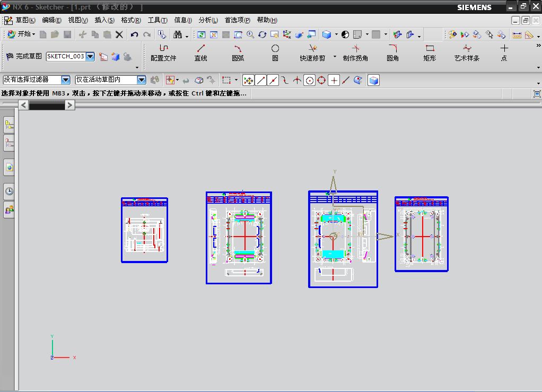This screenshot has width=542, height=392.
Task: Click the object information icon
Action: point(162,34)
